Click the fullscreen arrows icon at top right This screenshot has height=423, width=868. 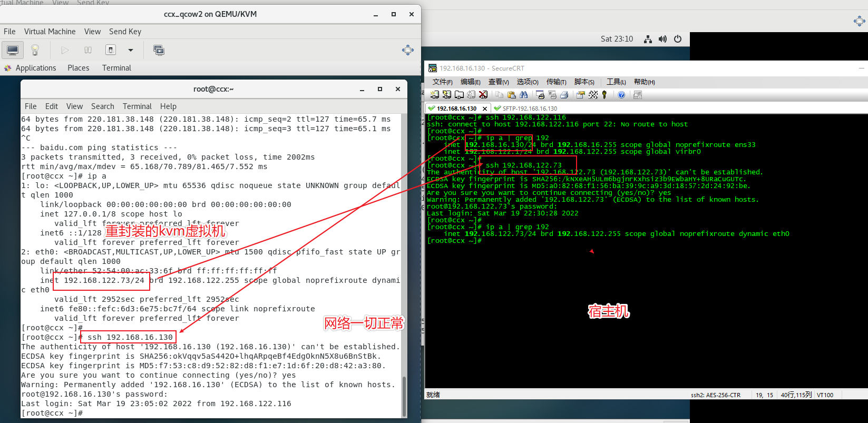(859, 21)
